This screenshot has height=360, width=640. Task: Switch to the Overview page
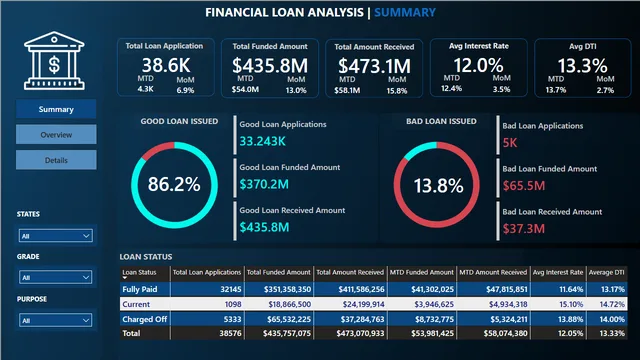[56, 134]
